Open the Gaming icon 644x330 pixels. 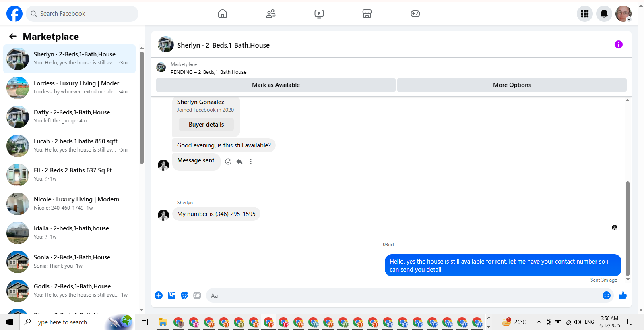coord(415,14)
